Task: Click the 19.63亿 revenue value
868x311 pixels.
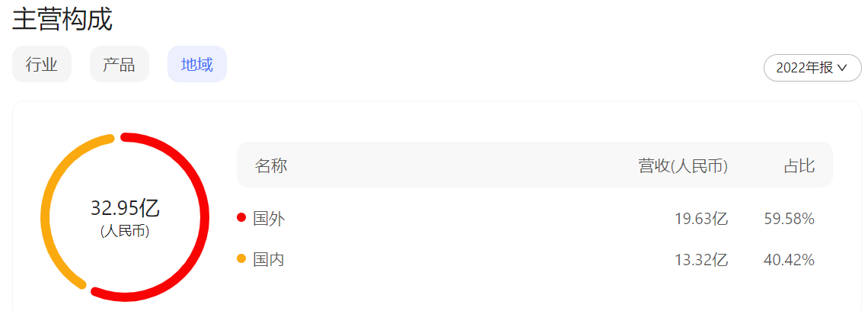Action: click(701, 219)
